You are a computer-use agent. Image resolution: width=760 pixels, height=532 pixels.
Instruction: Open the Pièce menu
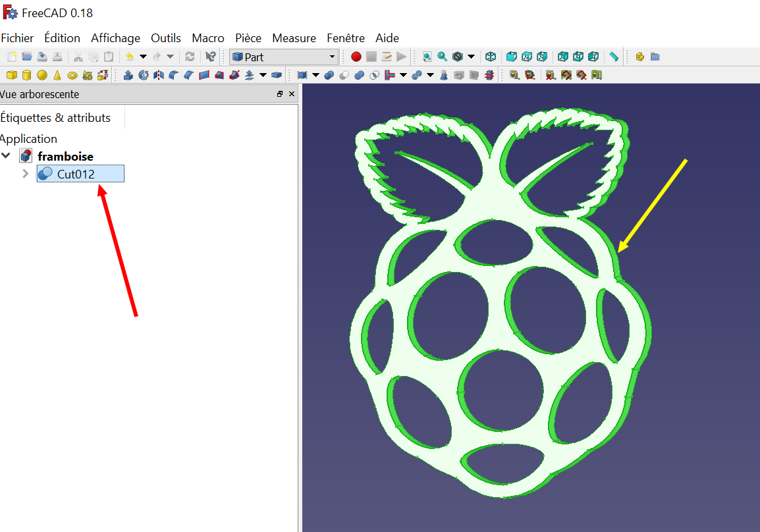248,38
